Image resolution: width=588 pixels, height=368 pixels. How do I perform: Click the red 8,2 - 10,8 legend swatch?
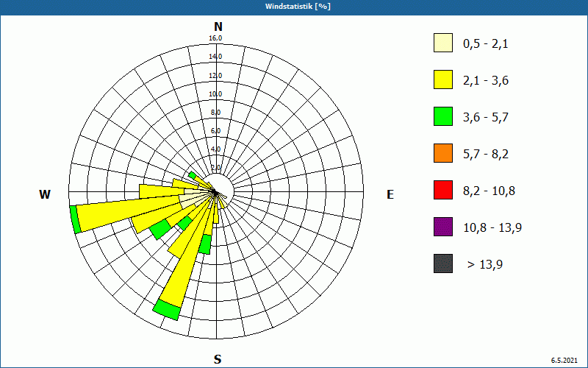click(x=443, y=190)
